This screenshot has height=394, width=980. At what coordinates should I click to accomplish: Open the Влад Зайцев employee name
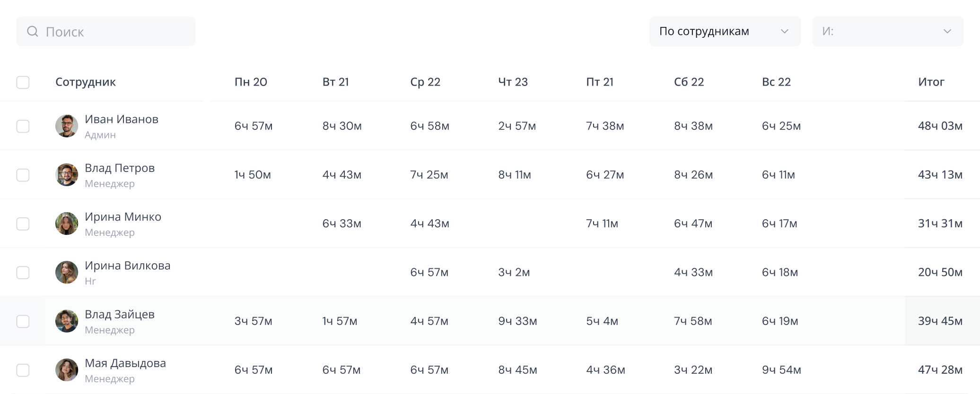pyautogui.click(x=120, y=315)
